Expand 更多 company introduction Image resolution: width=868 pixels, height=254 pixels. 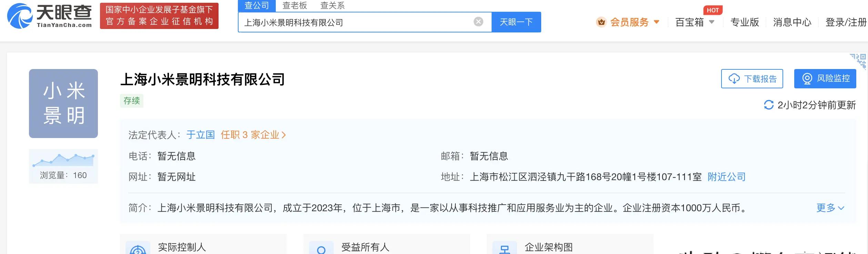pos(830,208)
